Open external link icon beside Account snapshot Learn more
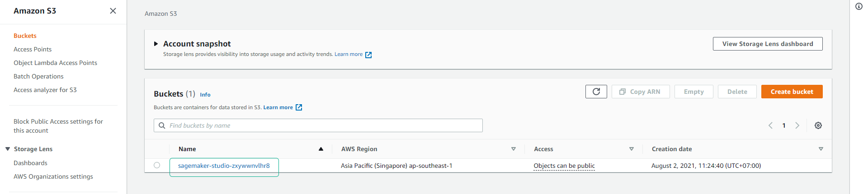Image resolution: width=868 pixels, height=194 pixels. point(368,55)
